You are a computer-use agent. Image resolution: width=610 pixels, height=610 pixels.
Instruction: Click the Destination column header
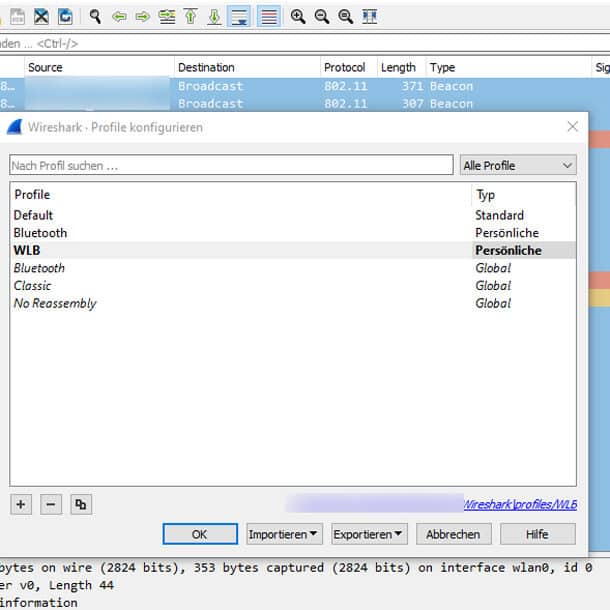tap(247, 67)
